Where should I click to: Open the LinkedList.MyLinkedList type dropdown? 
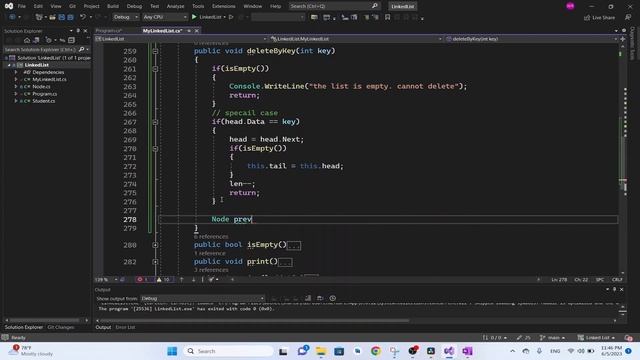point(356,39)
